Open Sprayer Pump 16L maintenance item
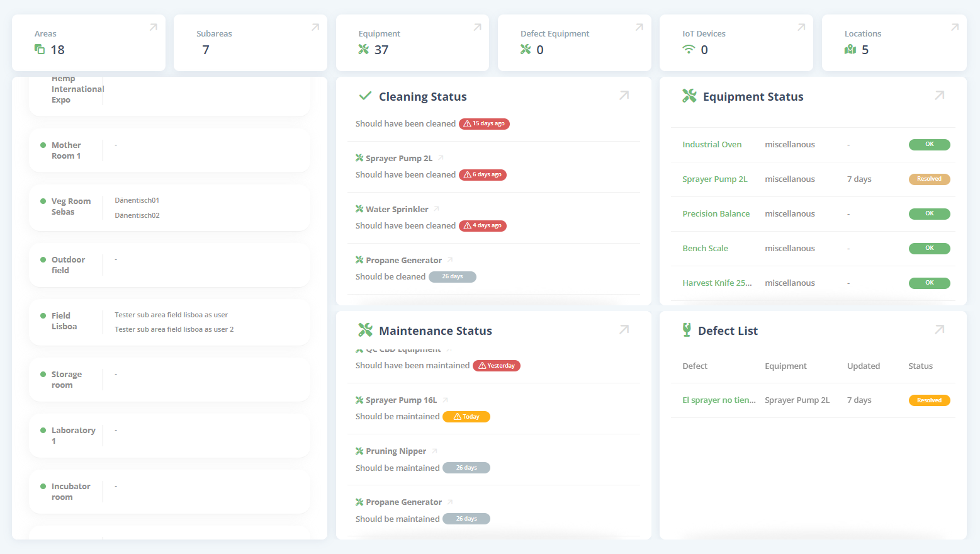 (x=401, y=400)
